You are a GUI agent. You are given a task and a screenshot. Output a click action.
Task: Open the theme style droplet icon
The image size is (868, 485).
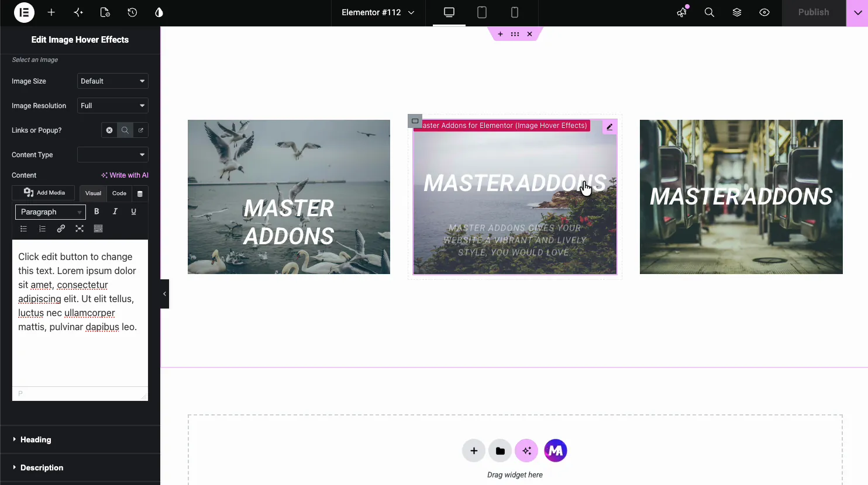(x=159, y=12)
